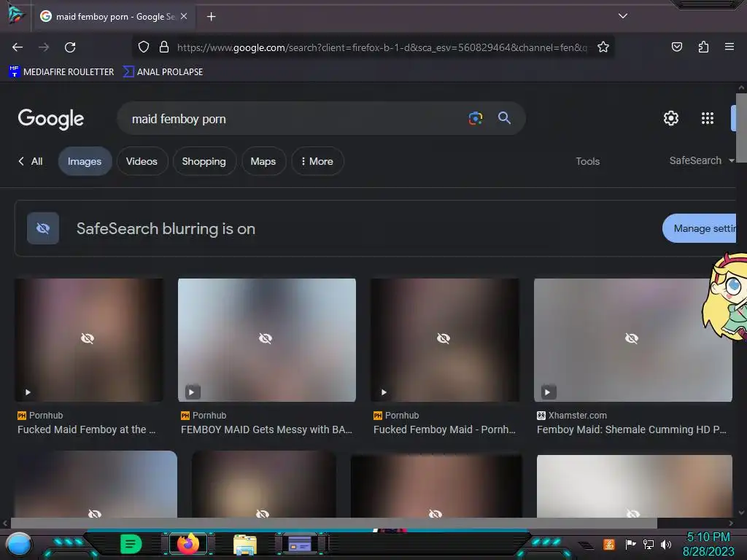Unblur 'Maid Femboy at the' thumbnail via eye icon
This screenshot has width=747, height=560.
pos(88,338)
